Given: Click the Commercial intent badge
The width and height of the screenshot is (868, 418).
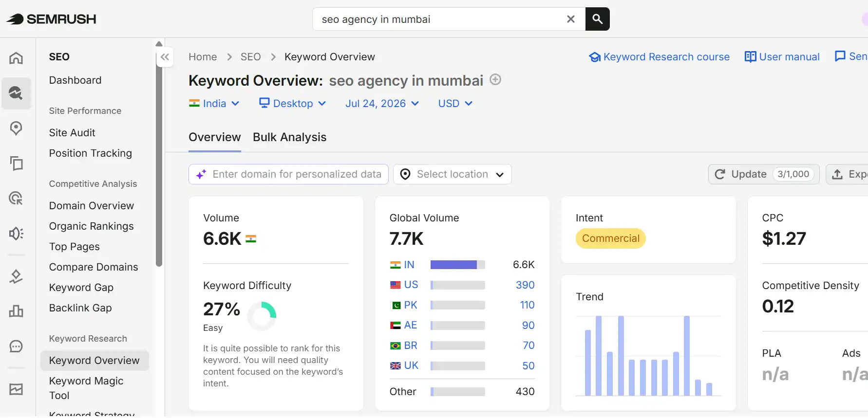Looking at the screenshot, I should (x=610, y=238).
